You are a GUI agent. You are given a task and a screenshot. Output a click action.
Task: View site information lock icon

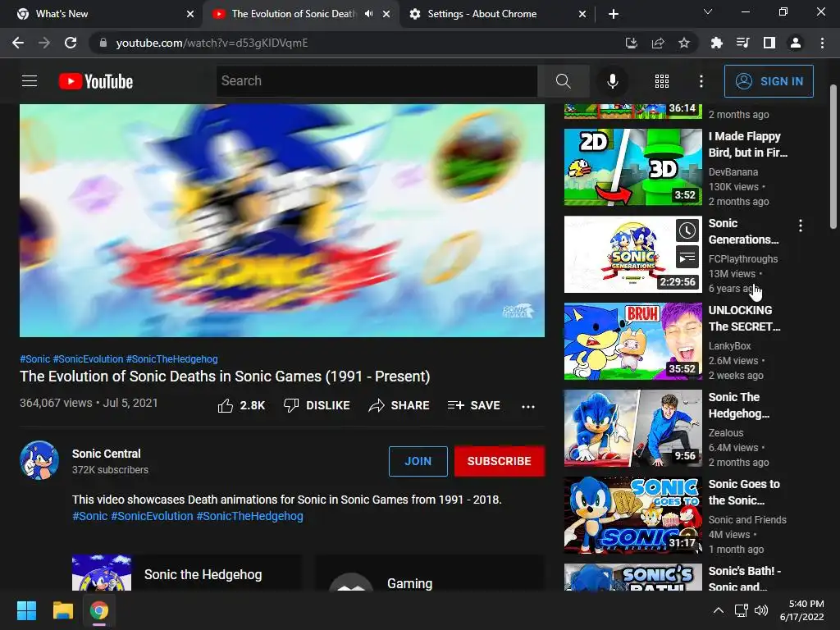[x=103, y=43]
